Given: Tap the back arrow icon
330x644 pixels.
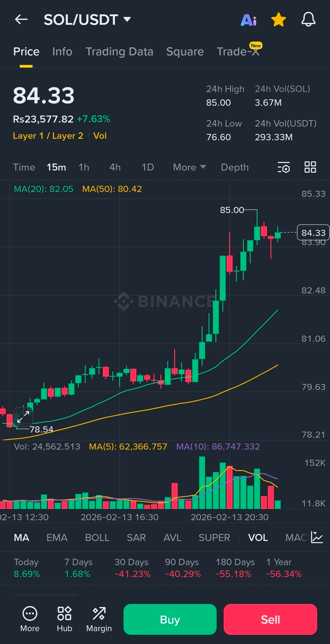Looking at the screenshot, I should pos(21,20).
